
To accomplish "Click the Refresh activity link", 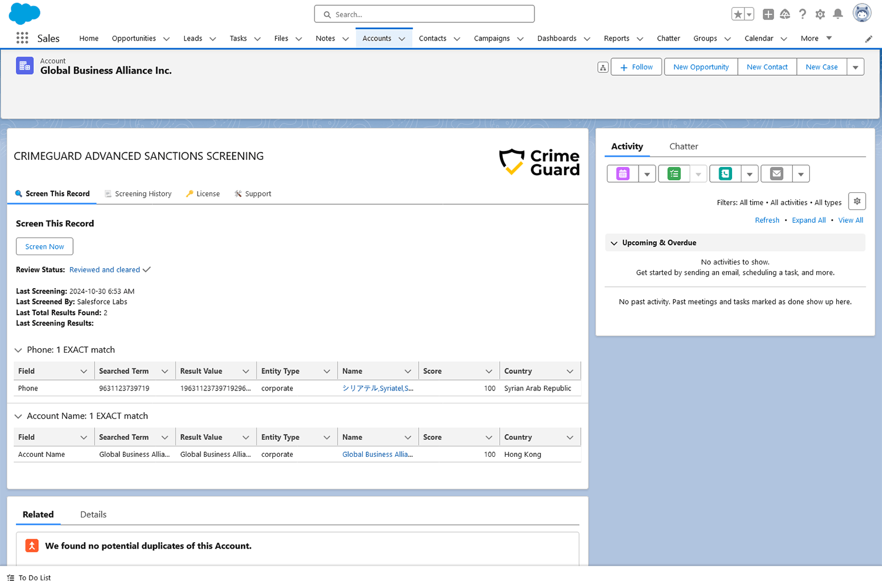I will point(767,220).
